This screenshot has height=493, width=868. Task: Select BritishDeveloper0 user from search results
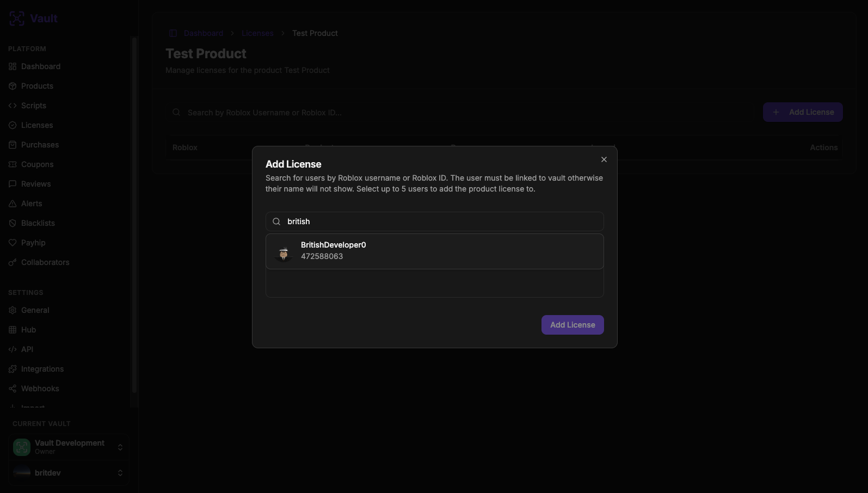click(x=434, y=251)
